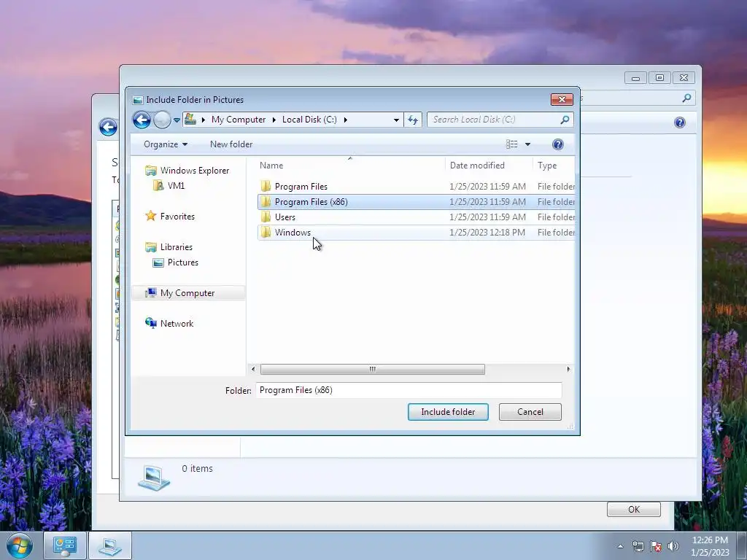Image resolution: width=747 pixels, height=560 pixels.
Task: Select the Program Files (x86) folder
Action: point(416,202)
